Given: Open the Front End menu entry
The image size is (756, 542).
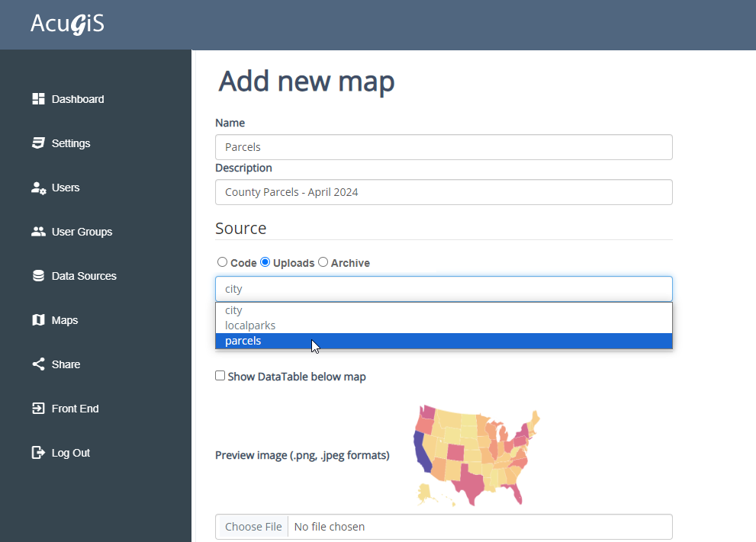Looking at the screenshot, I should tap(76, 409).
